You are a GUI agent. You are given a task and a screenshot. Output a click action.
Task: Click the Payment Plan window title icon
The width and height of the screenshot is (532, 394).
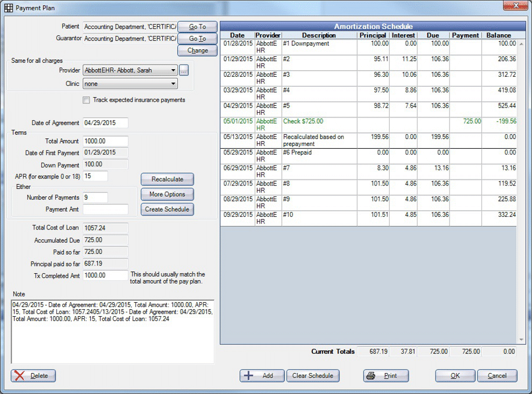8,8
